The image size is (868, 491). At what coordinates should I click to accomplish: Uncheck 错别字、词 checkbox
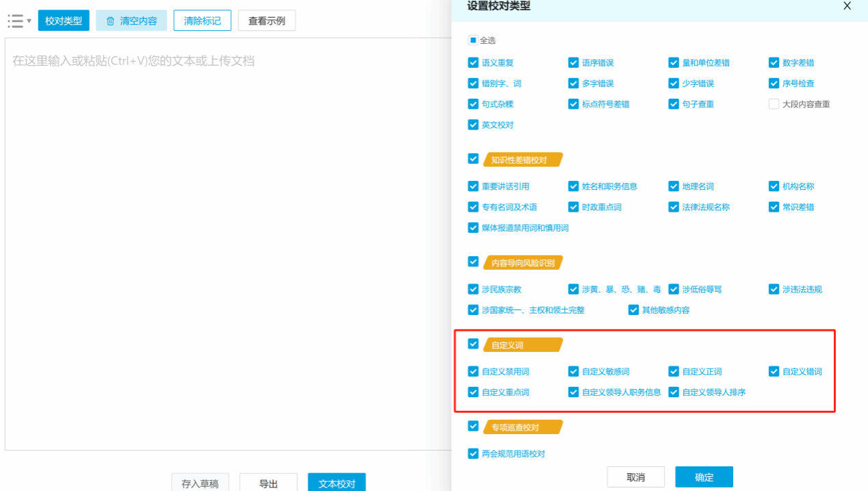[x=473, y=84]
